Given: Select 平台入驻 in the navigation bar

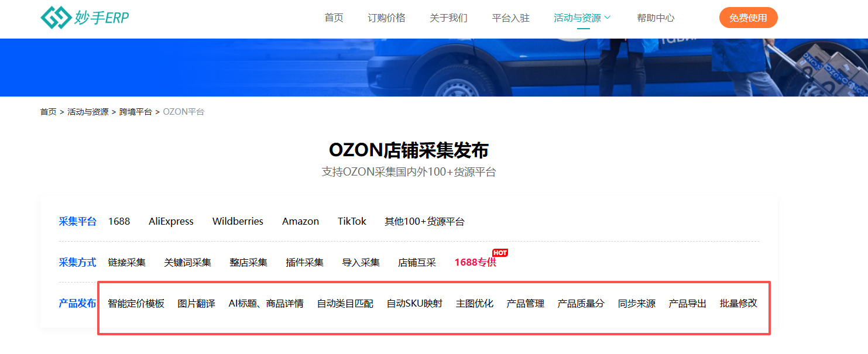Looking at the screenshot, I should (x=510, y=18).
